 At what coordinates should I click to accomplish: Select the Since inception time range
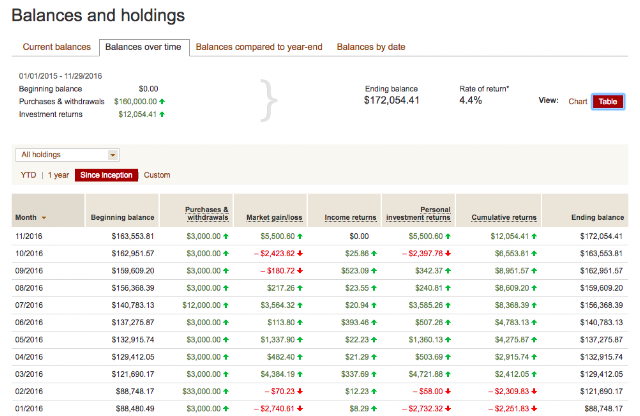(106, 175)
